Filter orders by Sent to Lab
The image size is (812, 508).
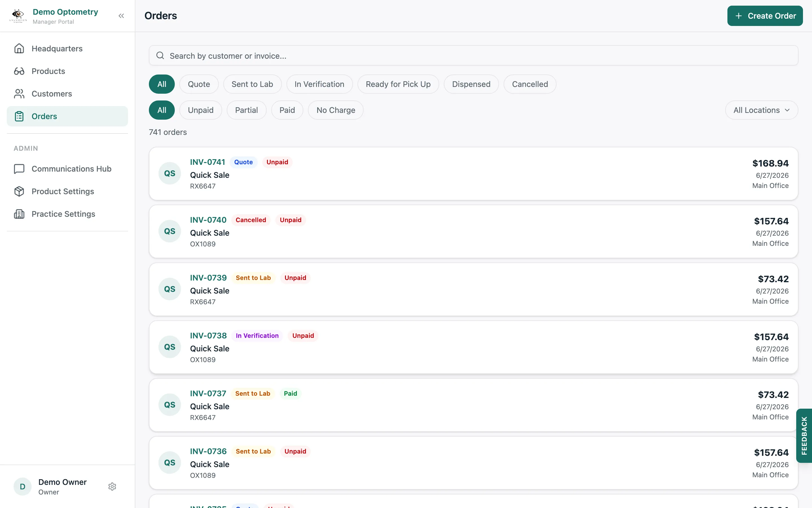(x=252, y=84)
